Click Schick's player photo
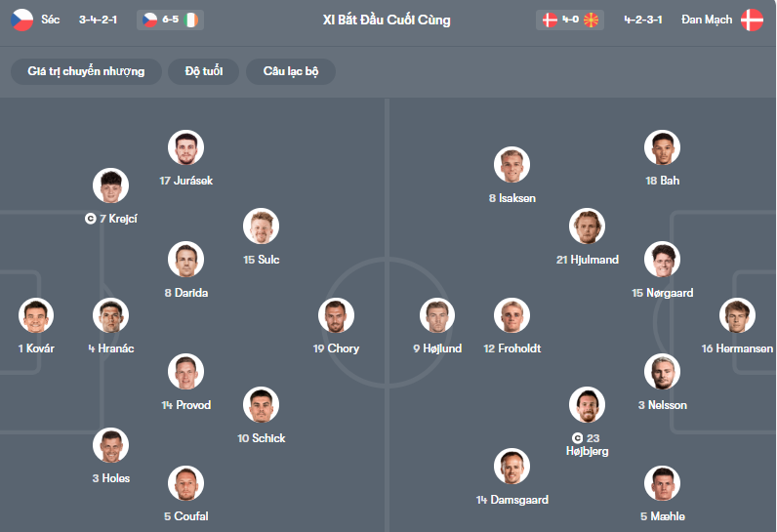The height and width of the screenshot is (532, 777). click(x=261, y=405)
